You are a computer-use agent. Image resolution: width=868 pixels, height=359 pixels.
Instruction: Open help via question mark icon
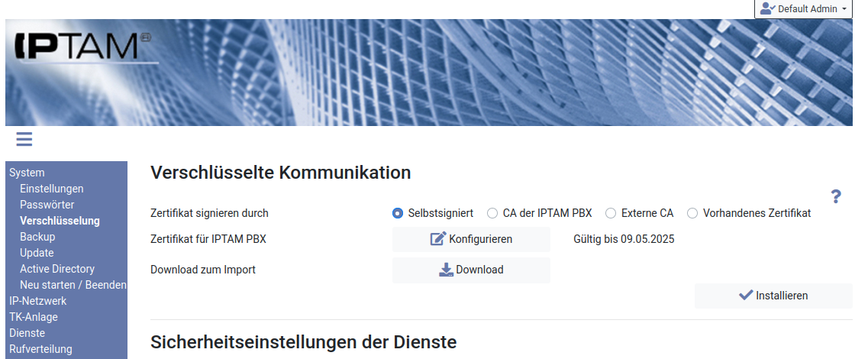click(836, 196)
